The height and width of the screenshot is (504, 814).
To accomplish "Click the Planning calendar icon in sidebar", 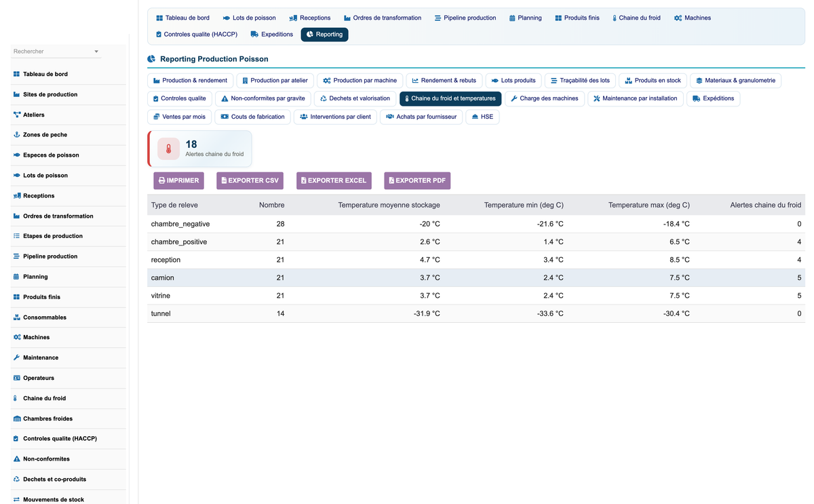I will pos(17,277).
